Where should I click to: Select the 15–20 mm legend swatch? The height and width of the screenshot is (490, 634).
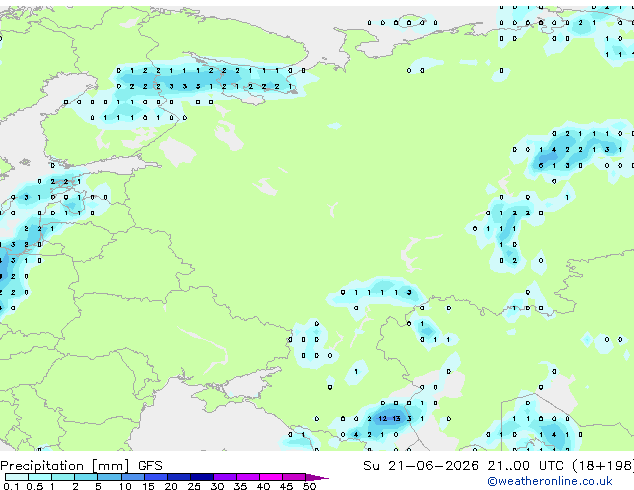pos(156,477)
